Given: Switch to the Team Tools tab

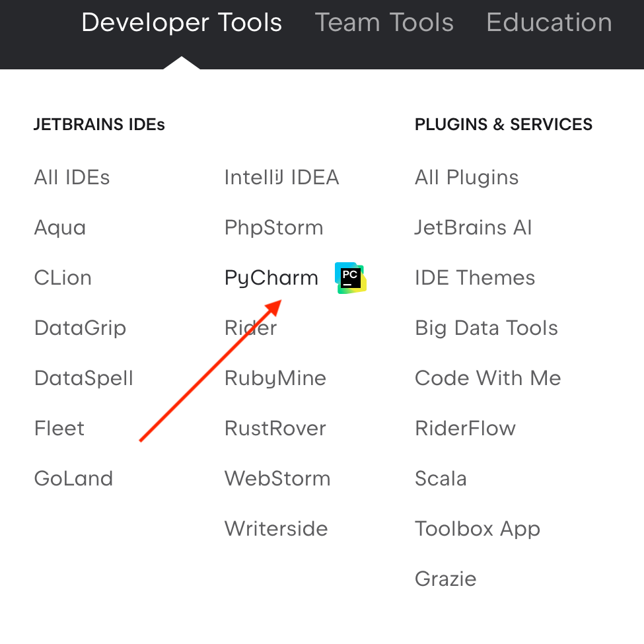Looking at the screenshot, I should 384,22.
